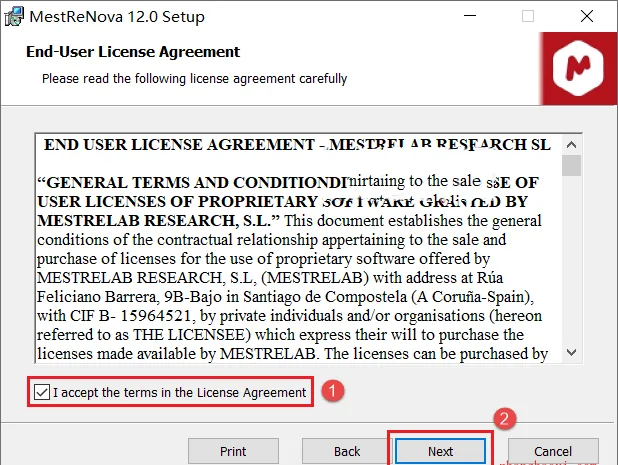Click the 'with CIF B- 15964521' line
Image resolution: width=618 pixels, height=465 pixels.
click(x=289, y=316)
